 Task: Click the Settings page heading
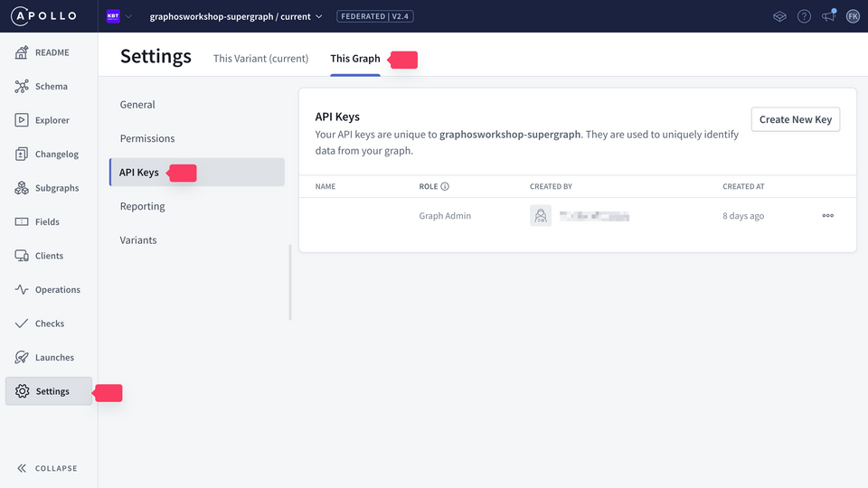(x=156, y=56)
